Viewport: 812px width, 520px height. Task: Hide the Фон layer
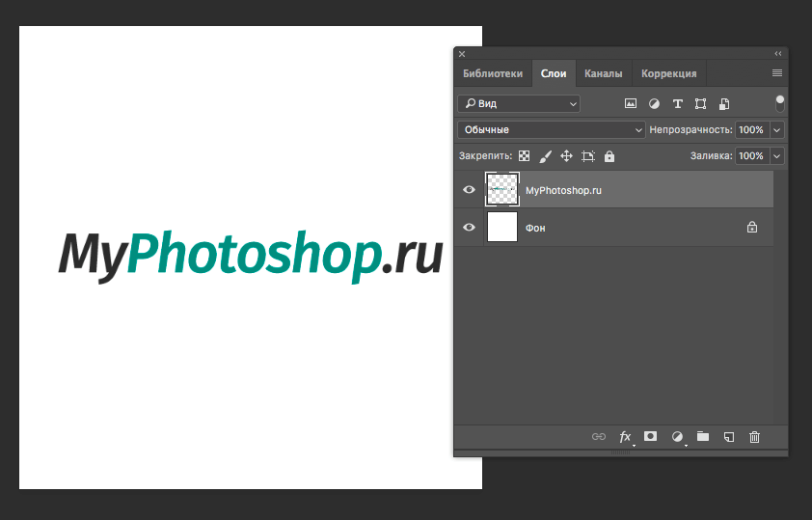pos(470,228)
